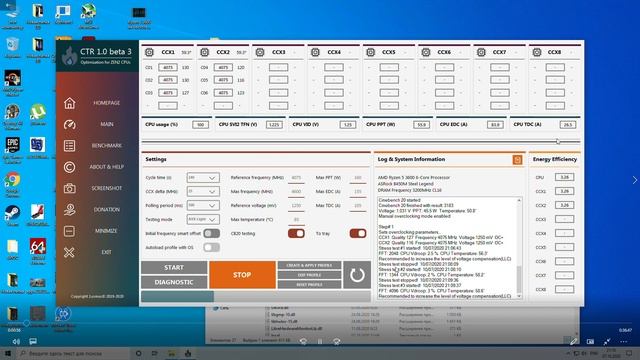This screenshot has width=640, height=360.
Task: Open the CCX2 gear settings icon
Action: [x=204, y=52]
